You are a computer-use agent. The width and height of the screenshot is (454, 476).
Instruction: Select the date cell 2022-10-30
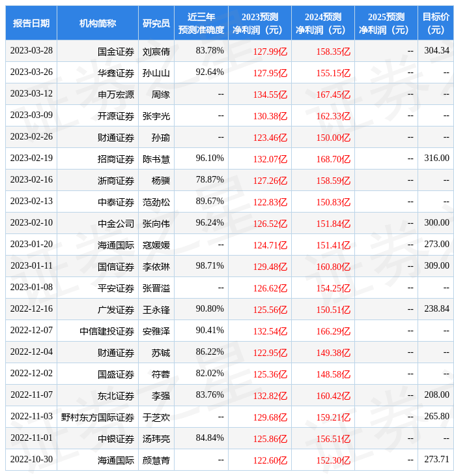pos(31,460)
